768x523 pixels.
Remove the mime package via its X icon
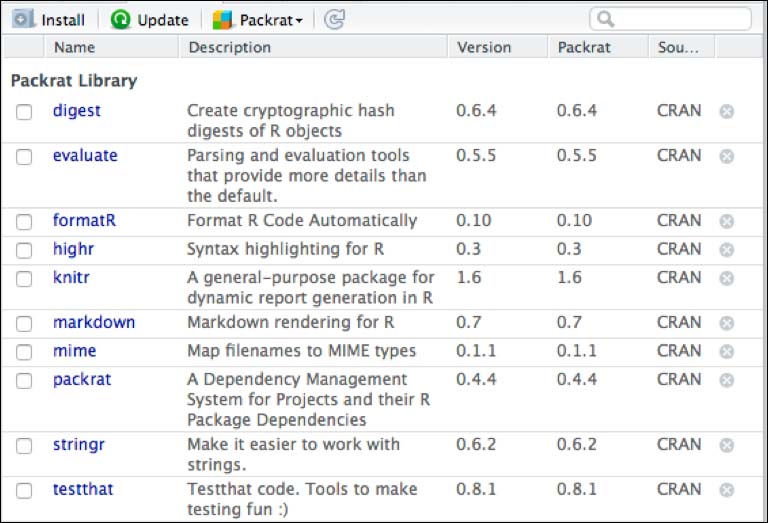click(x=727, y=352)
